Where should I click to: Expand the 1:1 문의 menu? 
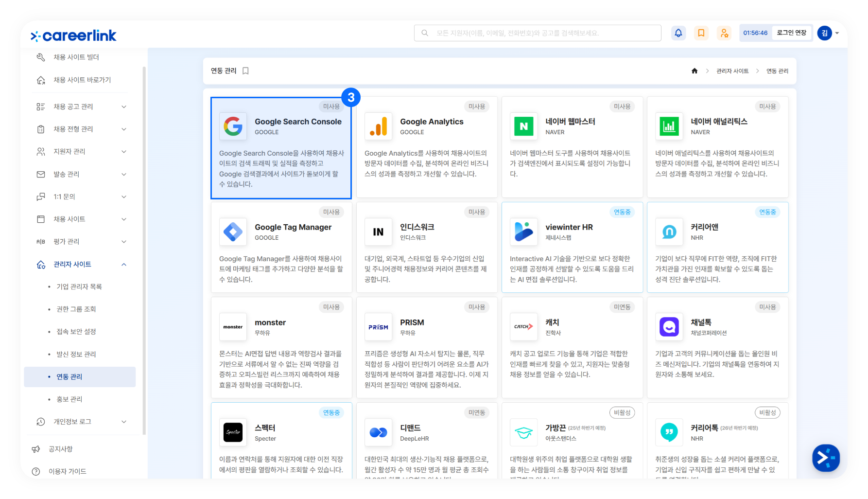124,196
